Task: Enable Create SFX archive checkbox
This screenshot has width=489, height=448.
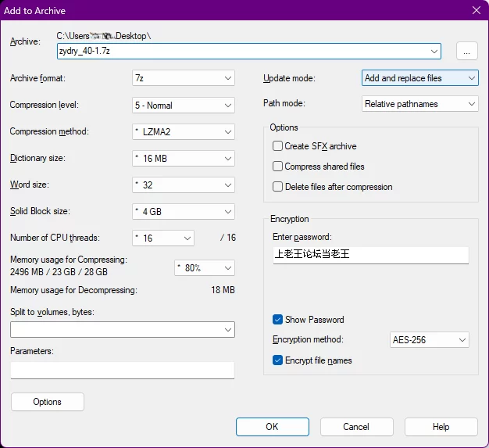Action: pos(277,145)
